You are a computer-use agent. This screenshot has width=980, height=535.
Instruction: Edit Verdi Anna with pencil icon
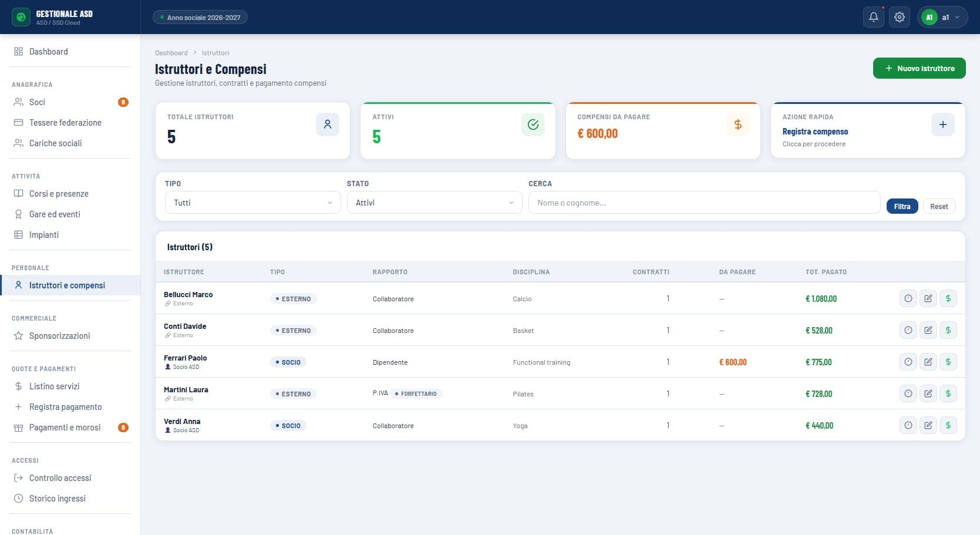(928, 425)
